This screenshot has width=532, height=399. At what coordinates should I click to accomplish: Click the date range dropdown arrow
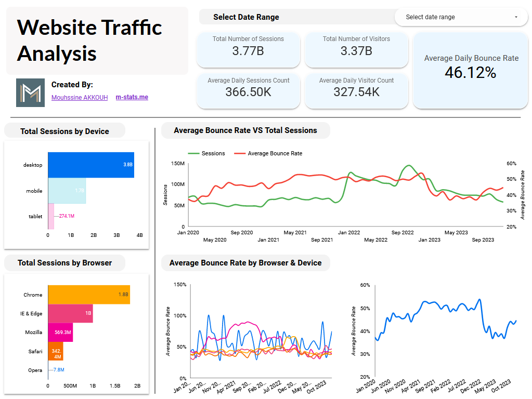[x=516, y=17]
